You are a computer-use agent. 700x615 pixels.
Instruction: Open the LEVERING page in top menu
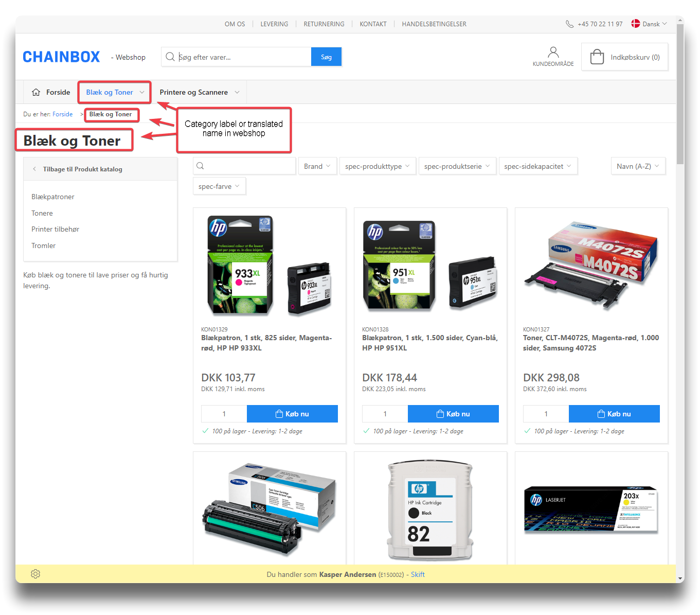click(274, 24)
